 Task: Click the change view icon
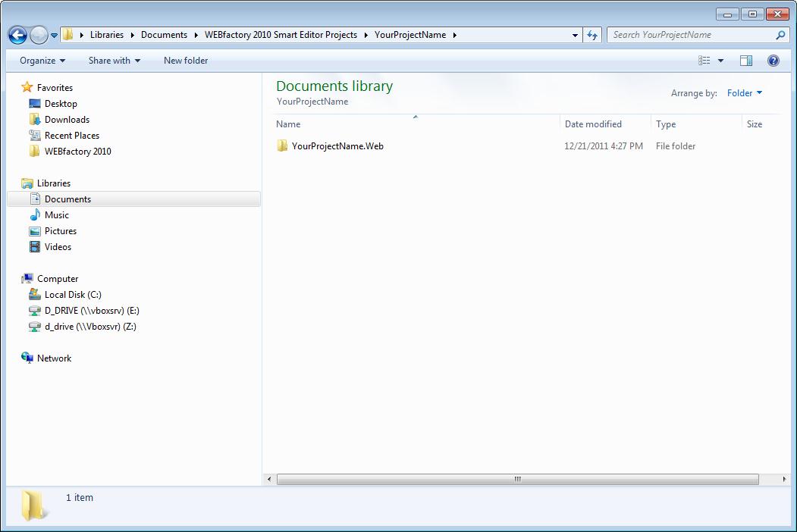coord(704,61)
